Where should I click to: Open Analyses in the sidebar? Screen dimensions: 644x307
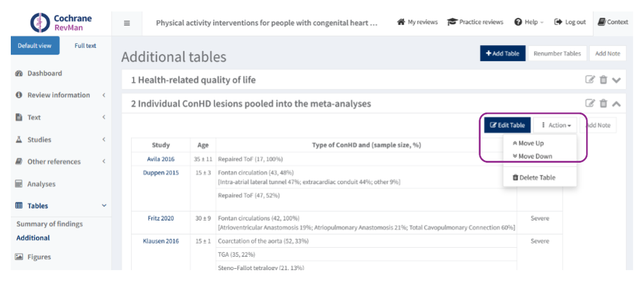pyautogui.click(x=41, y=184)
